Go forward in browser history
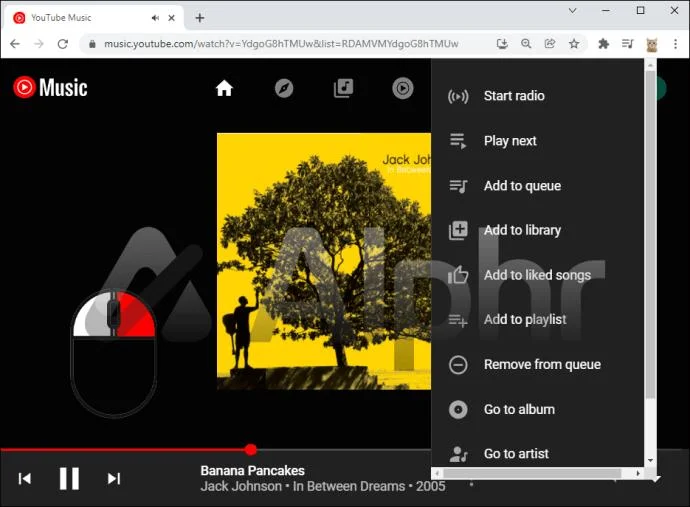 tap(39, 44)
